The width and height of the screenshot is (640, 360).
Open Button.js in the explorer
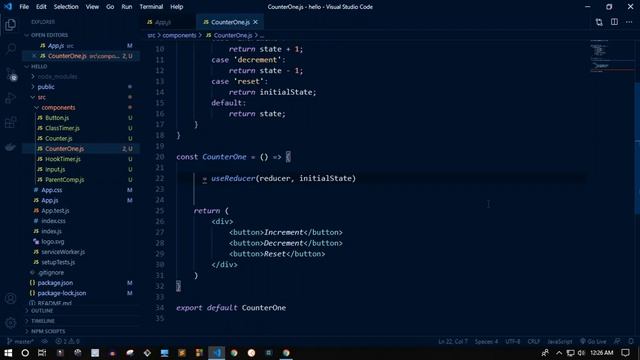click(57, 118)
